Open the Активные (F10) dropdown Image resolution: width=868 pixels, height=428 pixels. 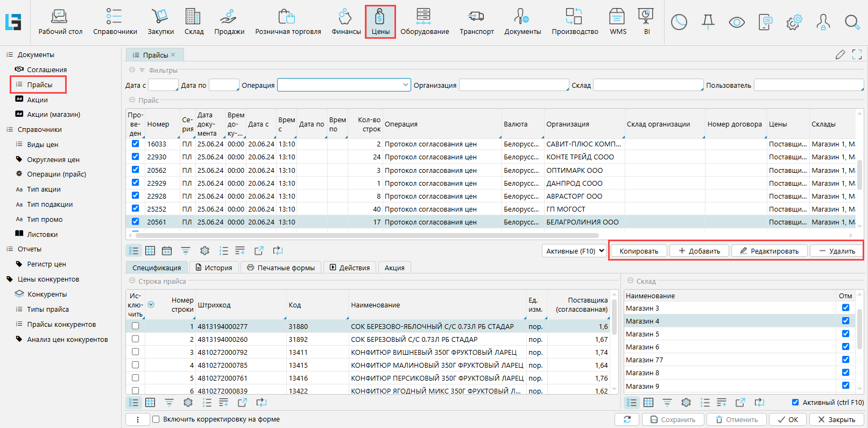(574, 251)
